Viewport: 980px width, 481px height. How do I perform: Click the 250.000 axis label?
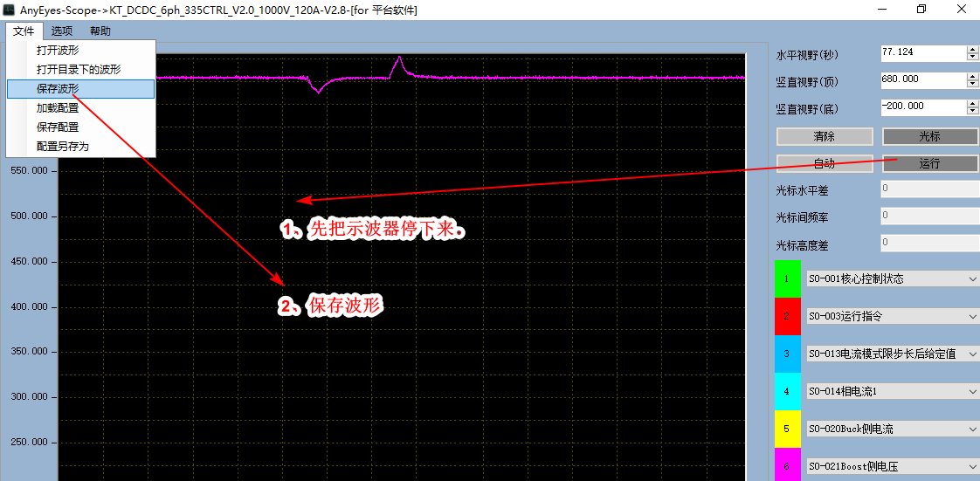[x=30, y=443]
